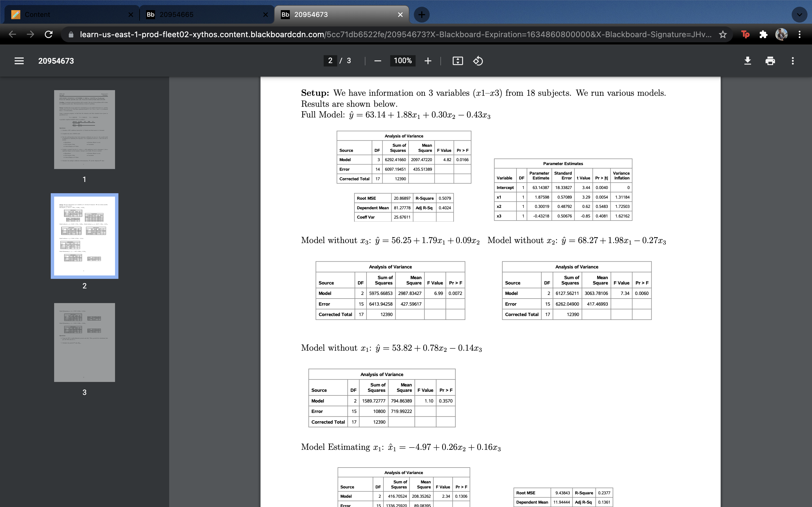
Task: Zoom in on the PDF document
Action: [x=428, y=61]
